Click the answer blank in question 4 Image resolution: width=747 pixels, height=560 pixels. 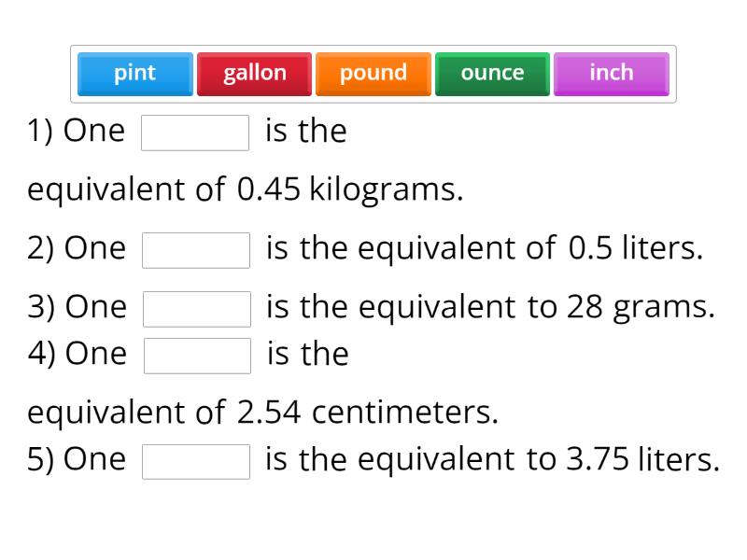(197, 354)
